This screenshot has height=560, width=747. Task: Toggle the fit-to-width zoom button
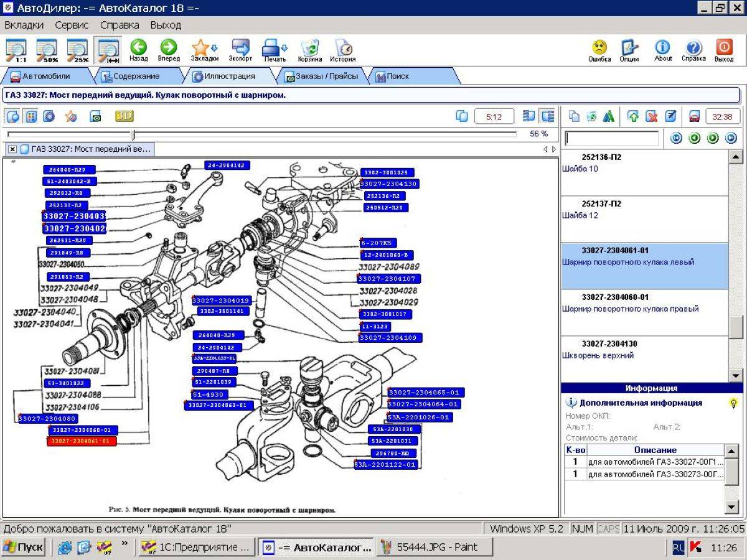click(108, 51)
